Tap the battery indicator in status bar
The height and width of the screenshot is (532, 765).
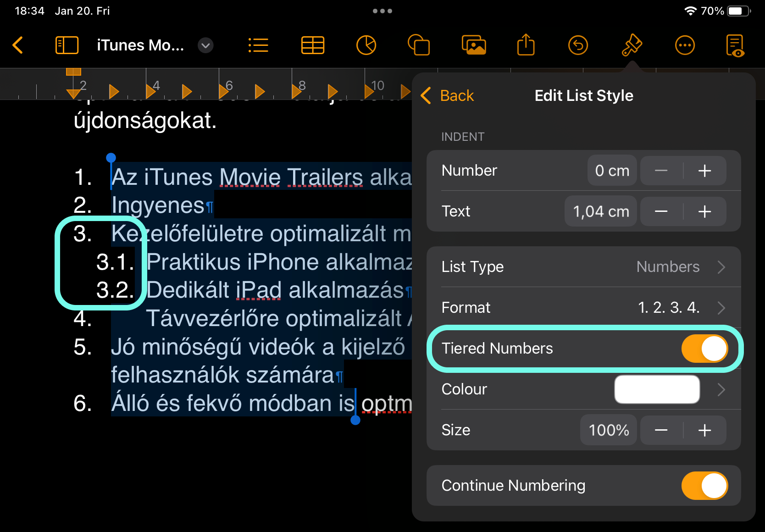coord(739,11)
